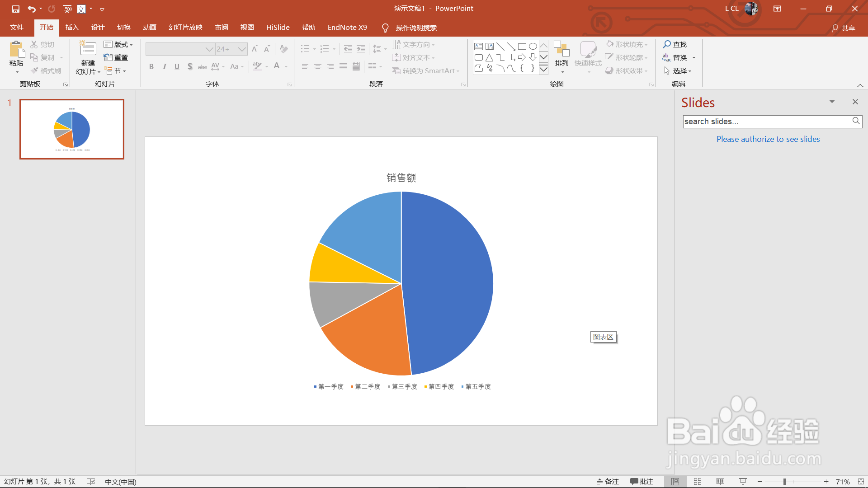
Task: Open Select (选择) dropdown
Action: [677, 70]
